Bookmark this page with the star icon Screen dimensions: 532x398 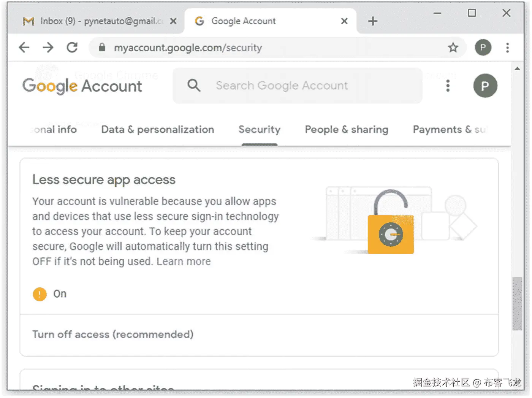click(453, 48)
